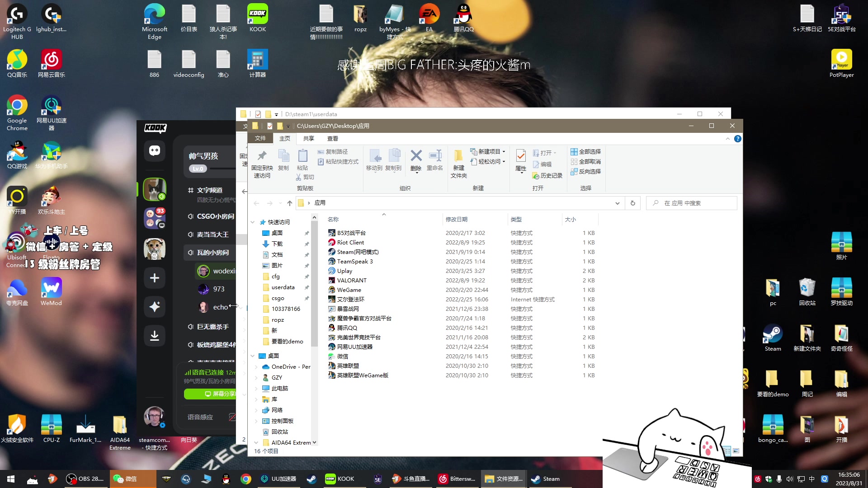Select the cat avatar server in KOOK sidebar
This screenshot has width=868, height=488.
(x=155, y=189)
